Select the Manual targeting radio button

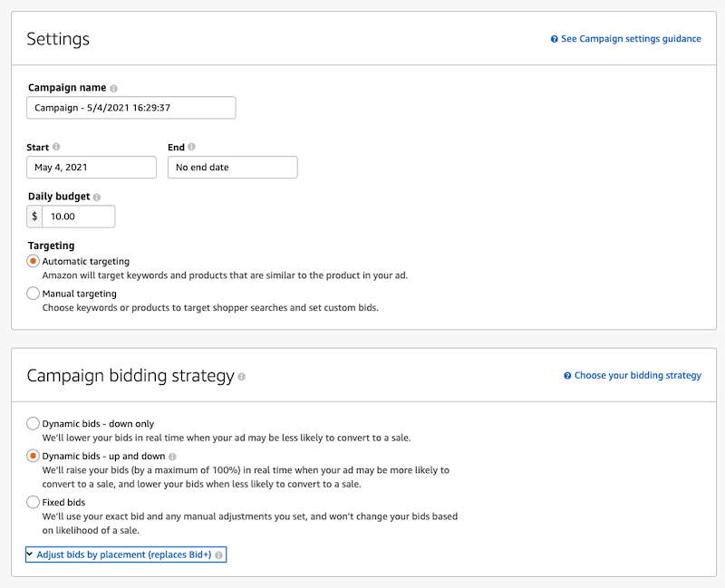[x=33, y=294]
